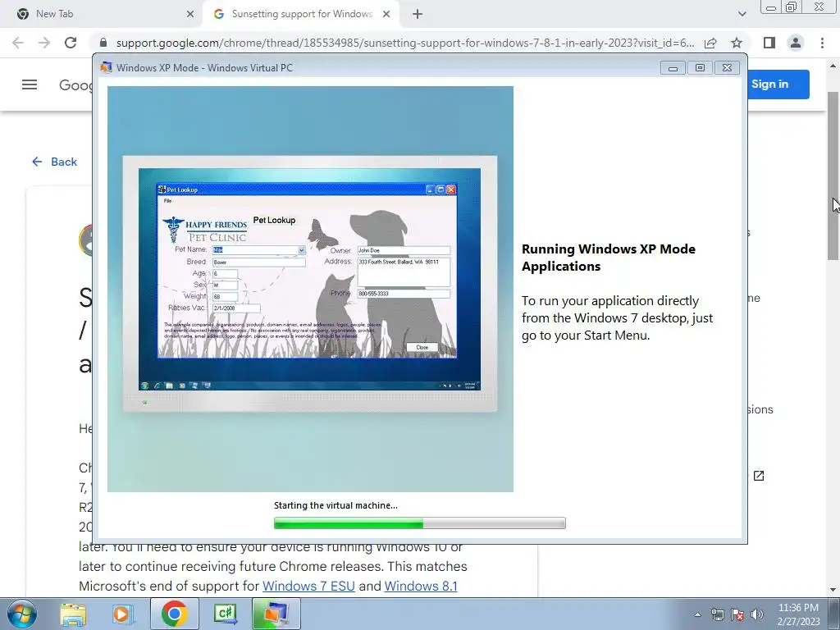This screenshot has height=630, width=840.
Task: Open the Chrome profile avatar
Action: point(796,43)
